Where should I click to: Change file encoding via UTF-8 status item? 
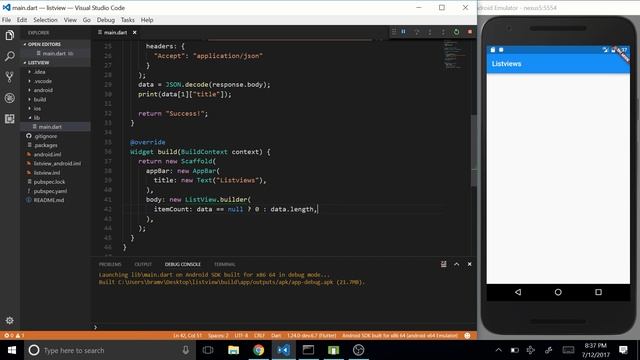[241, 336]
